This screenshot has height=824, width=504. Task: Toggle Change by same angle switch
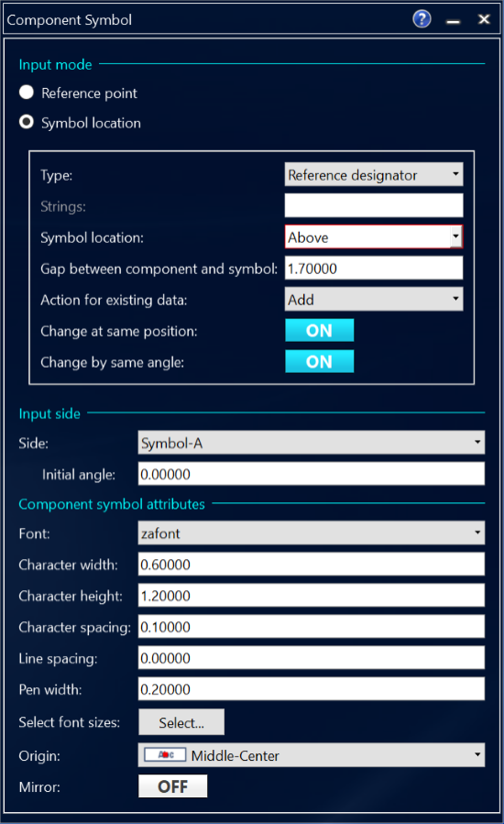[x=319, y=361]
